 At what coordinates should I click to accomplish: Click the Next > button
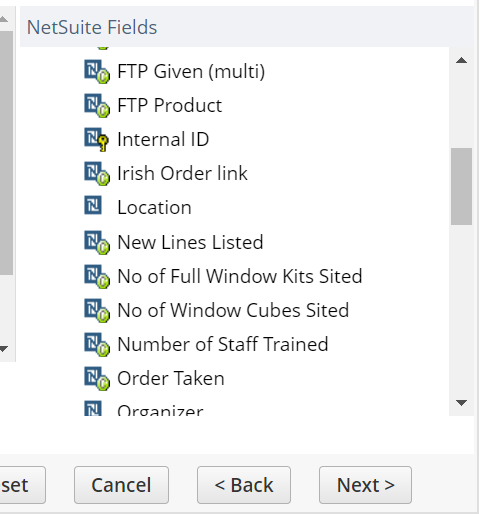(x=365, y=485)
